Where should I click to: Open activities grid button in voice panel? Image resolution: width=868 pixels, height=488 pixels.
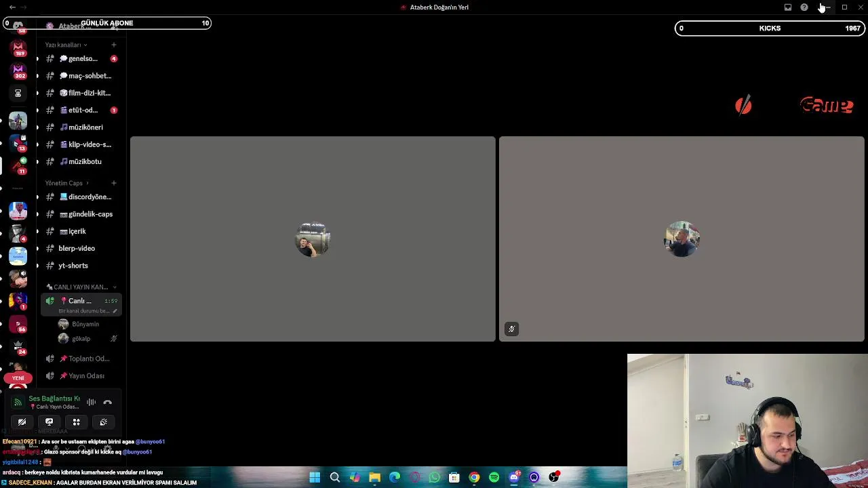[76, 422]
